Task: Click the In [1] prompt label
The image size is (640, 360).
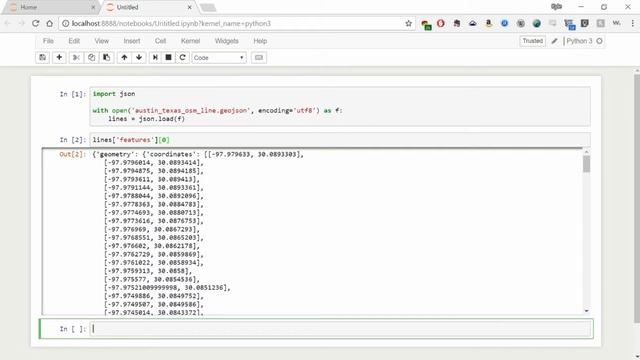Action: (73, 94)
